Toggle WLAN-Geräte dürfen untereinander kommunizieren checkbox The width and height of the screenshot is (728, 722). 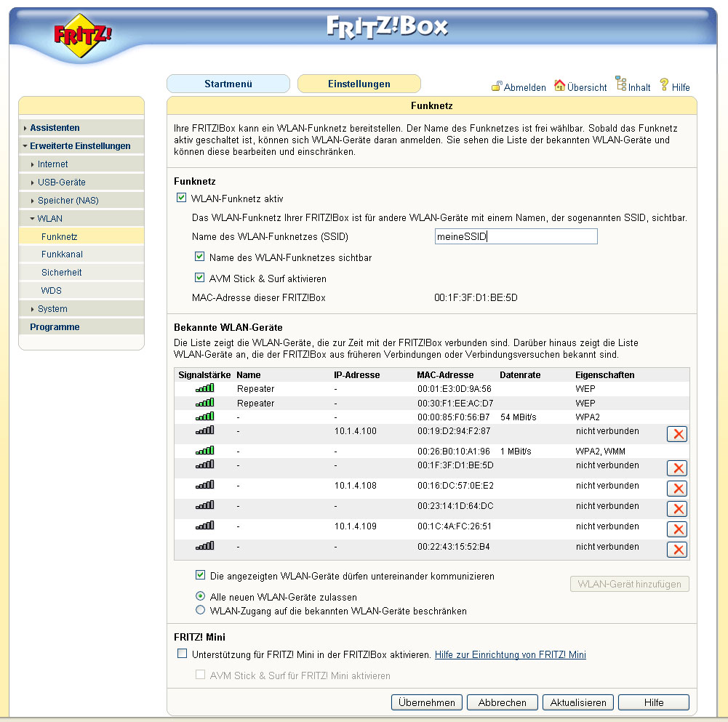click(200, 575)
